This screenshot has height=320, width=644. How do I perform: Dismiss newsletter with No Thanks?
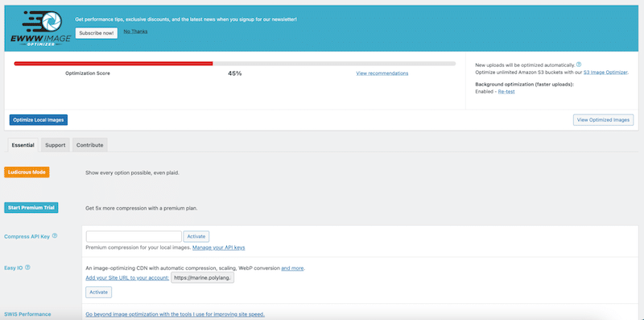(135, 31)
